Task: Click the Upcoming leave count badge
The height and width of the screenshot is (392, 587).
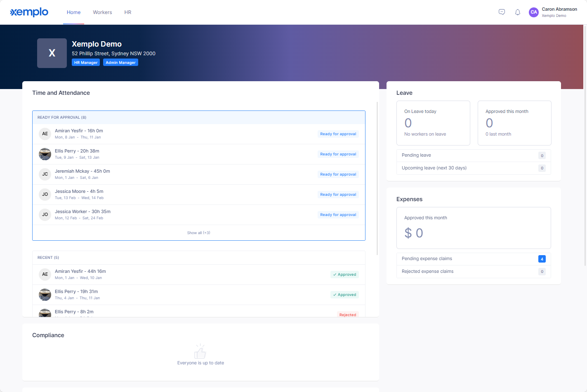Action: coord(542,168)
